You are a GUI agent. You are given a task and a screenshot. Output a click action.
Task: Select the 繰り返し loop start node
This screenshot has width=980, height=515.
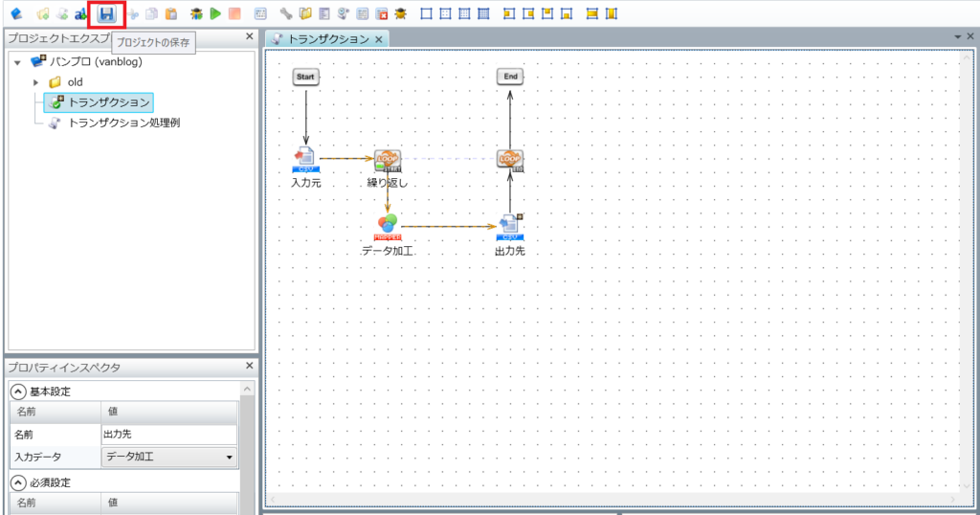pyautogui.click(x=388, y=159)
